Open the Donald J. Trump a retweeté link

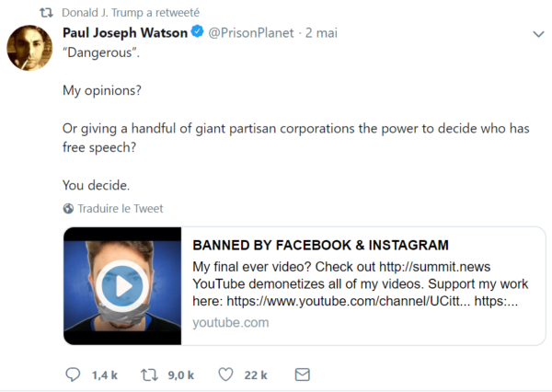pos(131,13)
